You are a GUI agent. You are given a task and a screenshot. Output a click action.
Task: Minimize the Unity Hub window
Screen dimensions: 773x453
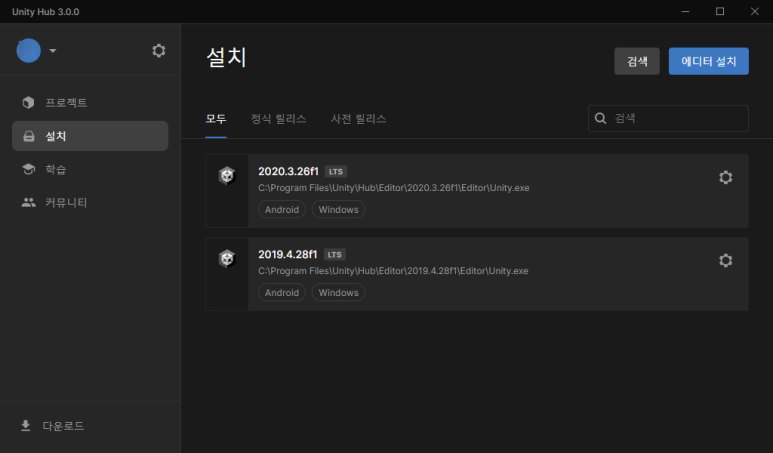(685, 11)
